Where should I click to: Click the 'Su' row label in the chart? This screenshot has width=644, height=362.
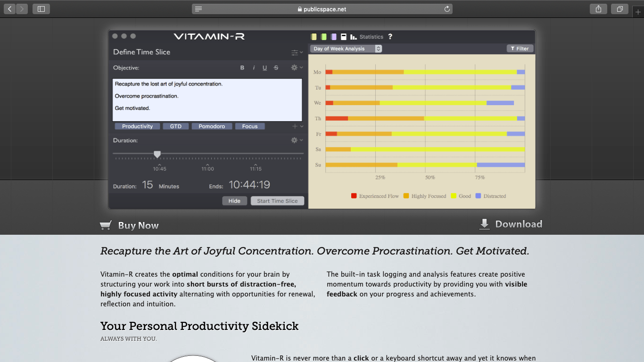tap(318, 165)
